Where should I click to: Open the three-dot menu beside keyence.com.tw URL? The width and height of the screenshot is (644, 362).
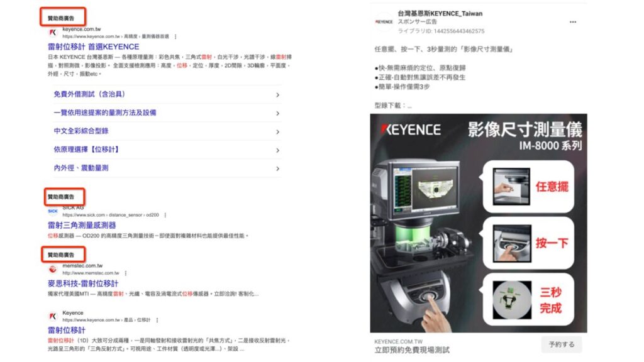click(x=175, y=36)
